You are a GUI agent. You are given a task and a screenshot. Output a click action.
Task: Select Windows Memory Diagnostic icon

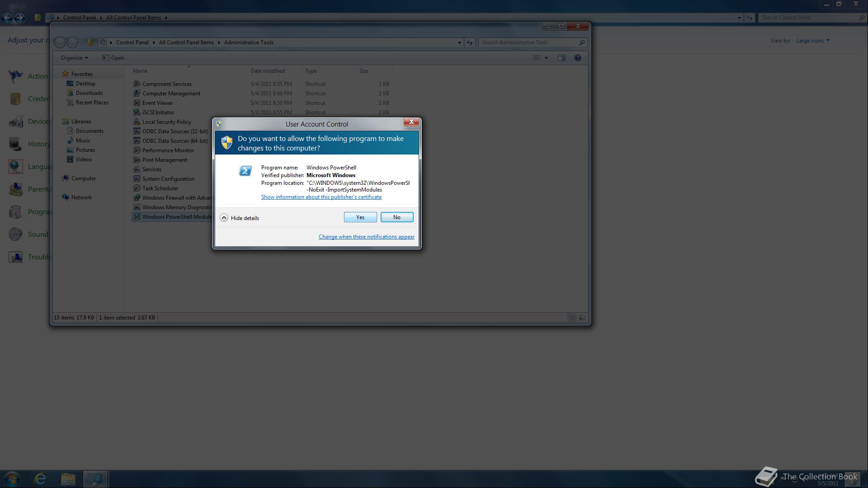pos(137,207)
